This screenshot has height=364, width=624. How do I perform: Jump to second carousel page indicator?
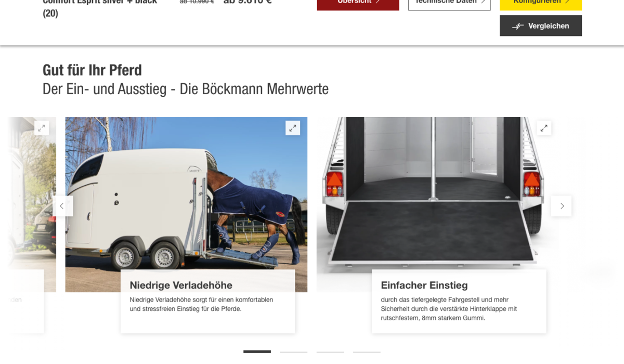coord(293,352)
